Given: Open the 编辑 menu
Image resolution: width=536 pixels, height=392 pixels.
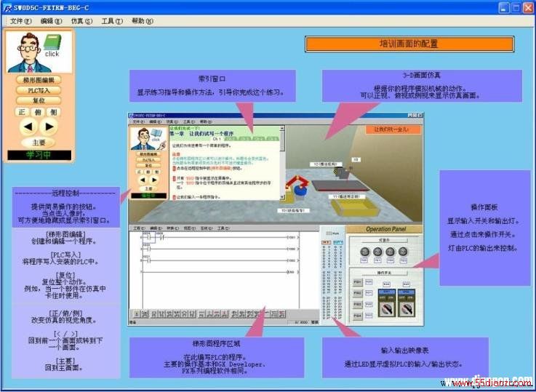Looking at the screenshot, I should pos(52,21).
